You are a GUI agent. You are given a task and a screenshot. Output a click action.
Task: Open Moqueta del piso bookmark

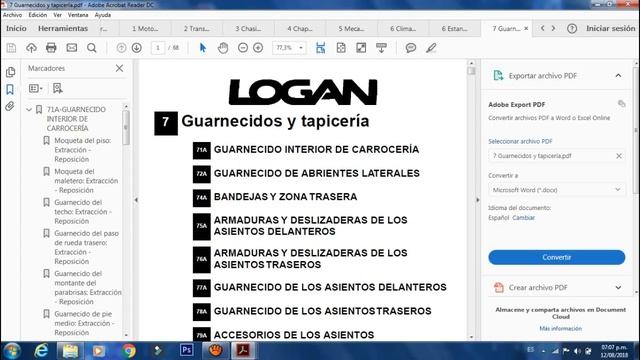(x=83, y=150)
